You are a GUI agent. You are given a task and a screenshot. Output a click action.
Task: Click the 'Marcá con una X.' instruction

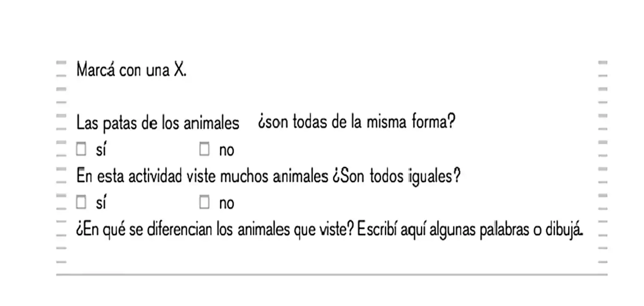pos(131,70)
